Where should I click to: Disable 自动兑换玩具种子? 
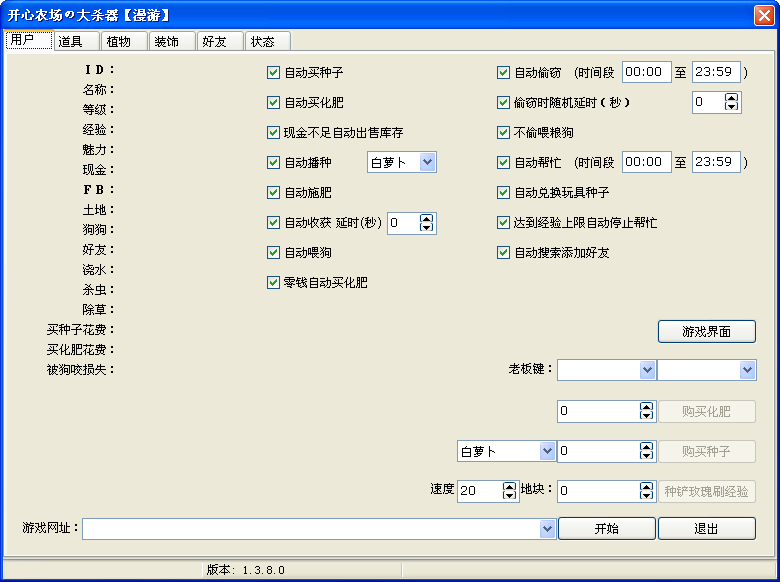click(503, 193)
